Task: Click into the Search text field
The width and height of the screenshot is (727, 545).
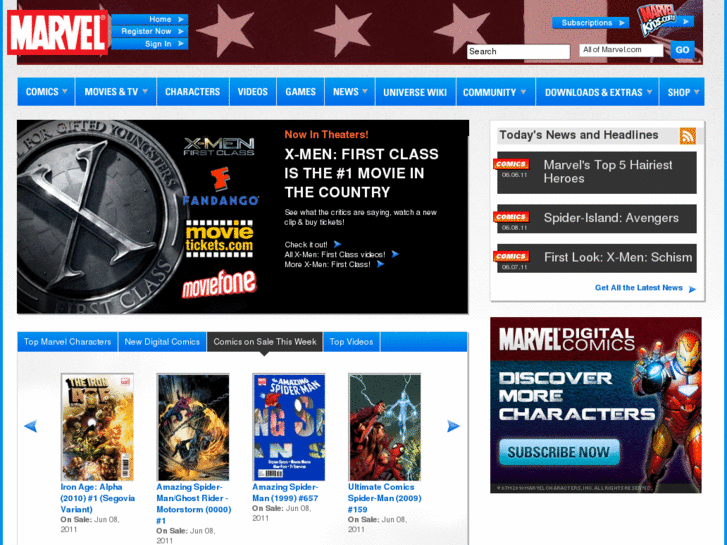Action: click(x=518, y=51)
